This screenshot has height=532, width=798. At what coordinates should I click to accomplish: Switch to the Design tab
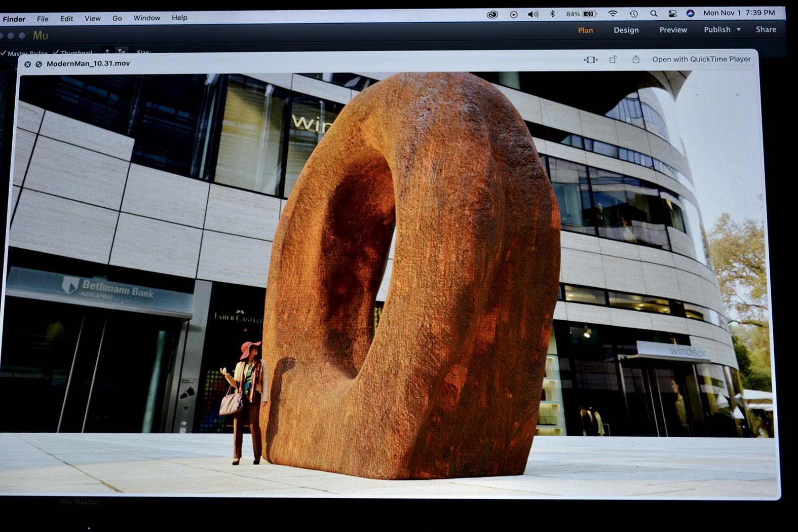tap(626, 30)
